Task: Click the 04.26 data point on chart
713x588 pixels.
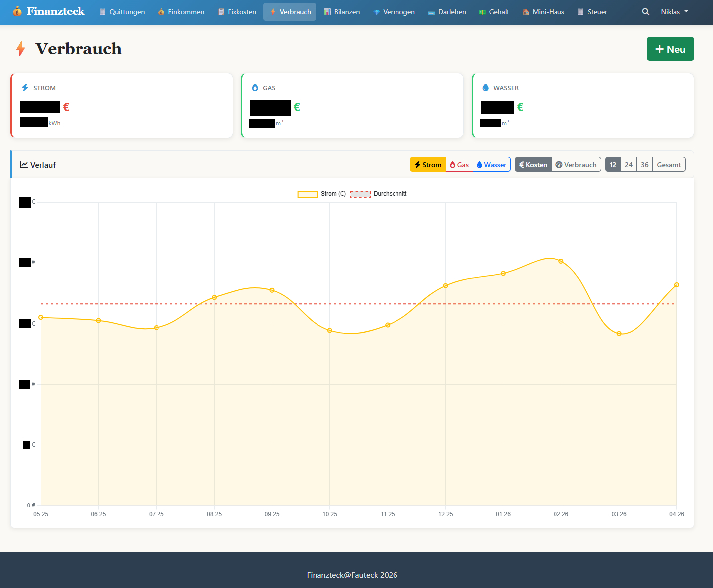Action: (677, 285)
